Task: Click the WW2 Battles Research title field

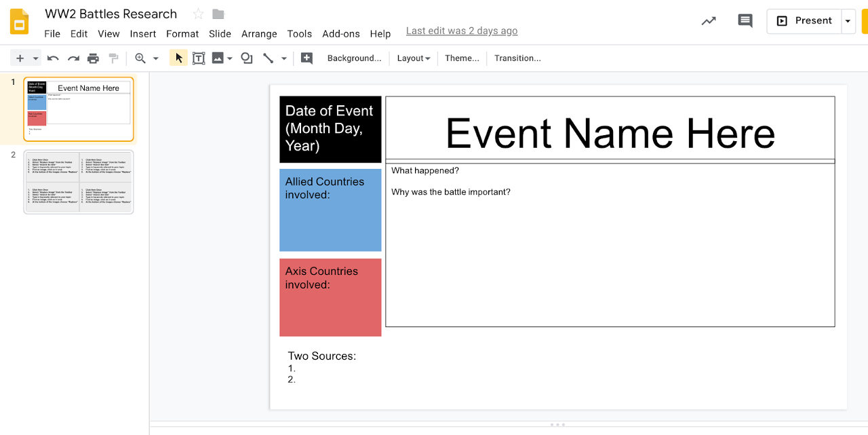Action: [x=111, y=14]
